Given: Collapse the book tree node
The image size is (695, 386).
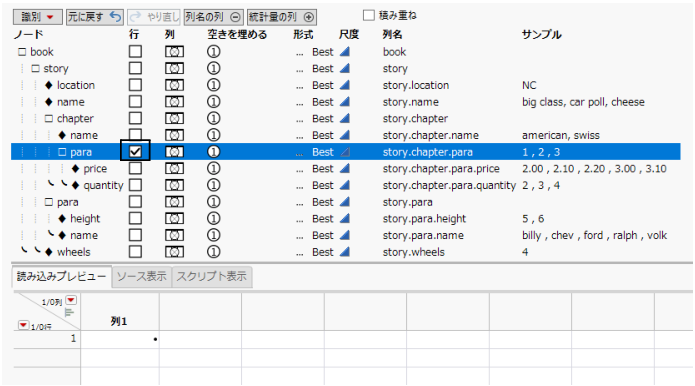Looking at the screenshot, I should 22,52.
